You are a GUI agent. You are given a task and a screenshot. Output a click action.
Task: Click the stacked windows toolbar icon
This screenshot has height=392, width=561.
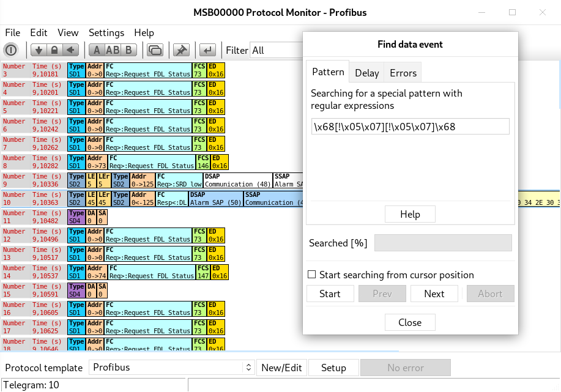pos(155,50)
